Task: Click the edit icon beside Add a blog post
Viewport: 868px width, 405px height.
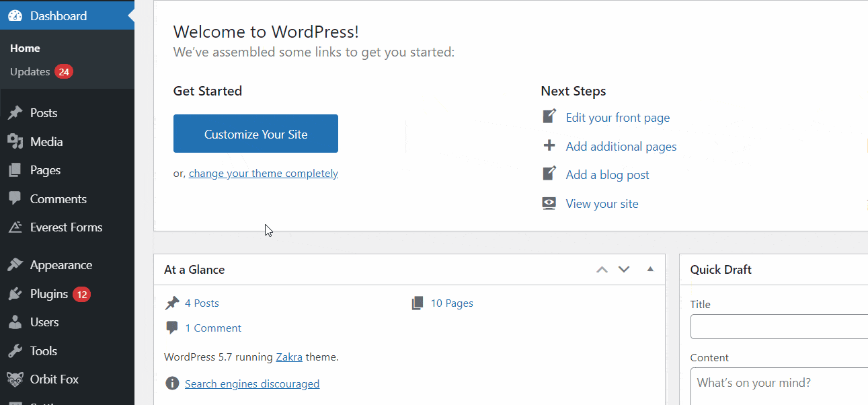Action: [549, 174]
